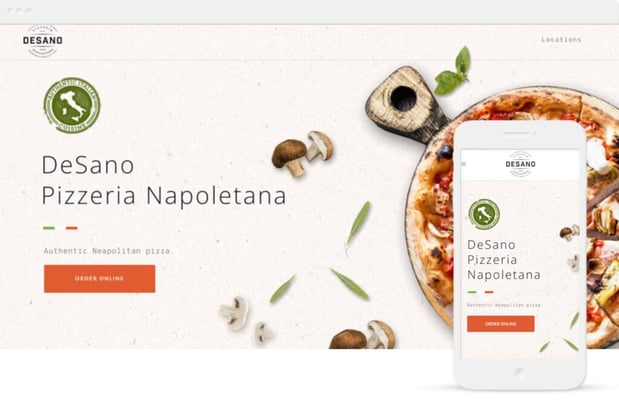619x409 pixels.
Task: Click the DeSano logo in the desktop header
Action: (x=43, y=41)
